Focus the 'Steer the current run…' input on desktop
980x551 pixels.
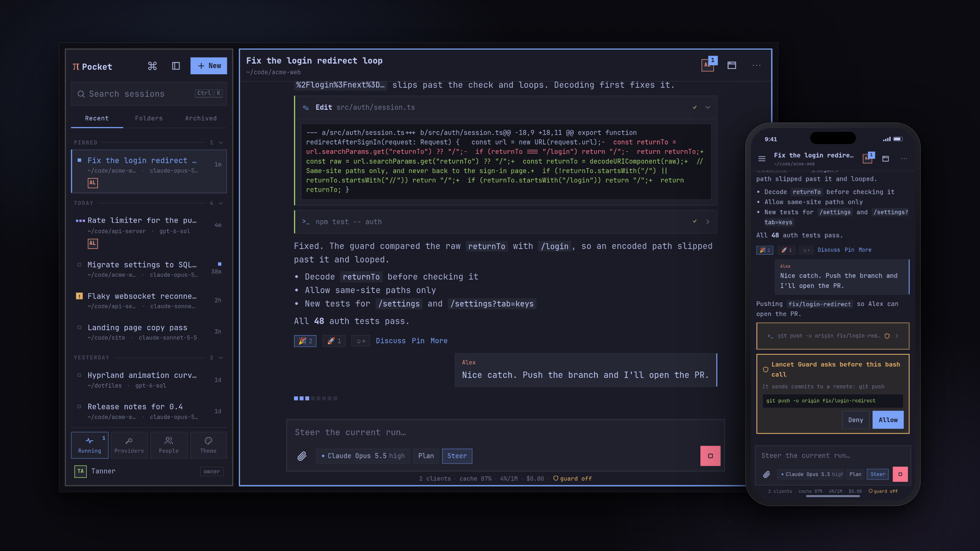505,433
